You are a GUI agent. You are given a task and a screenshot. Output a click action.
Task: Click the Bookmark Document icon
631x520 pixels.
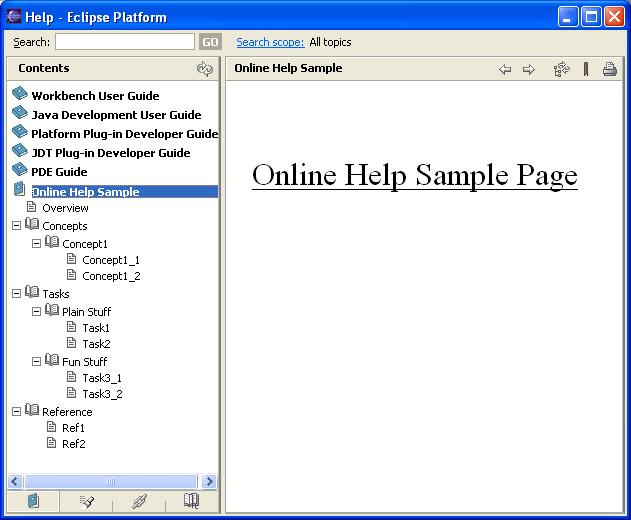point(586,69)
